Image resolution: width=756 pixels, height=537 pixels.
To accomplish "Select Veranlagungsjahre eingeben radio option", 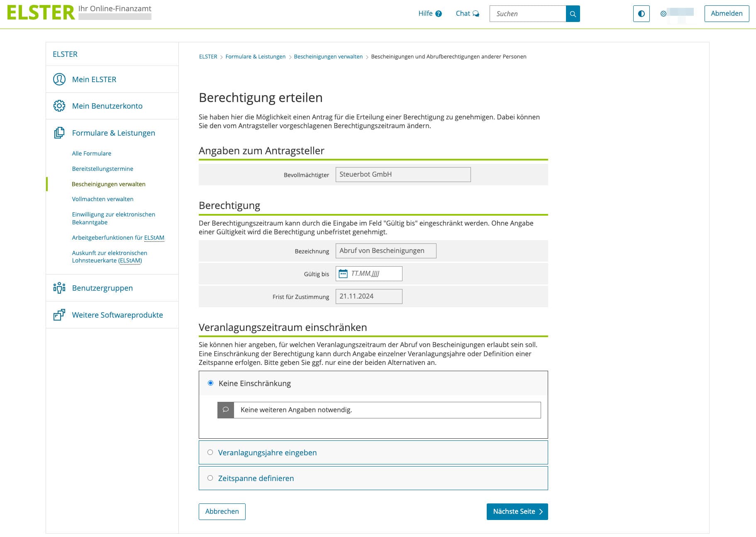I will tap(210, 452).
